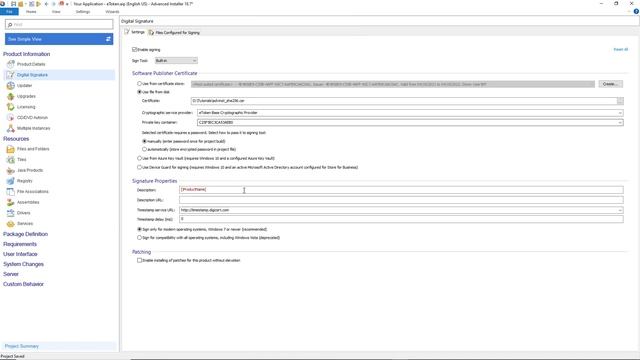Open the File Associations page
640x360 pixels.
click(33, 191)
